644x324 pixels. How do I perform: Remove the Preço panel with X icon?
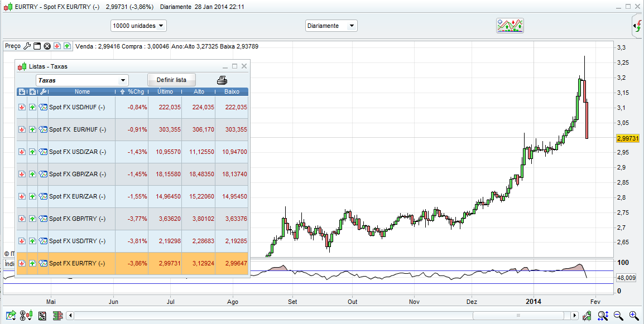(47, 46)
